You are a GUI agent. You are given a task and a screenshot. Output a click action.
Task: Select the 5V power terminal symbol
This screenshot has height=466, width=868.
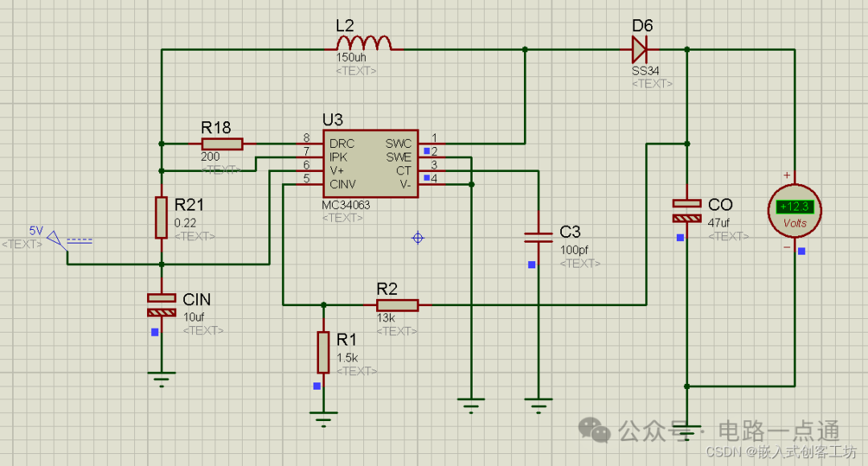coord(58,241)
